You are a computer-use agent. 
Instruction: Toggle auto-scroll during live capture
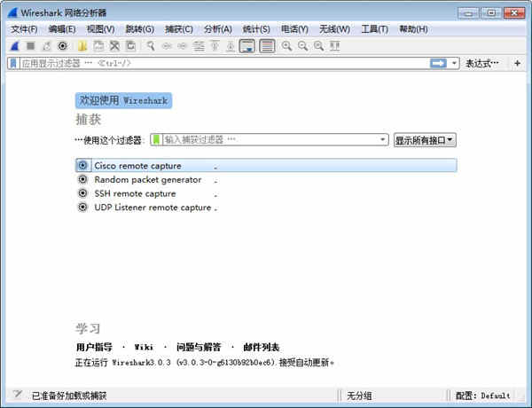pyautogui.click(x=247, y=46)
